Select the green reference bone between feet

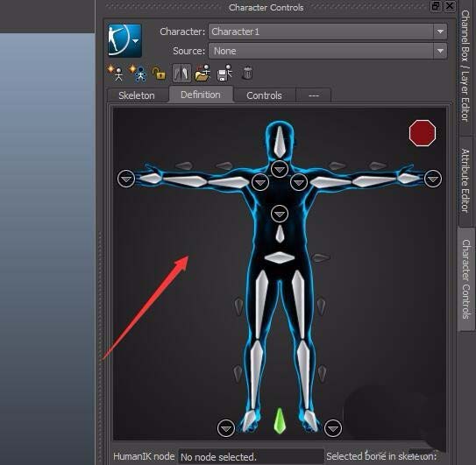(280, 421)
